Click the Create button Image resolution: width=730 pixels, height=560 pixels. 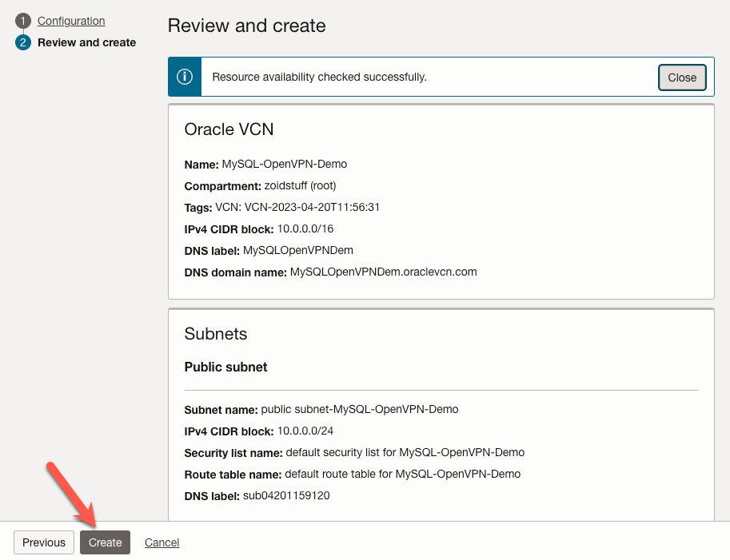click(x=105, y=542)
